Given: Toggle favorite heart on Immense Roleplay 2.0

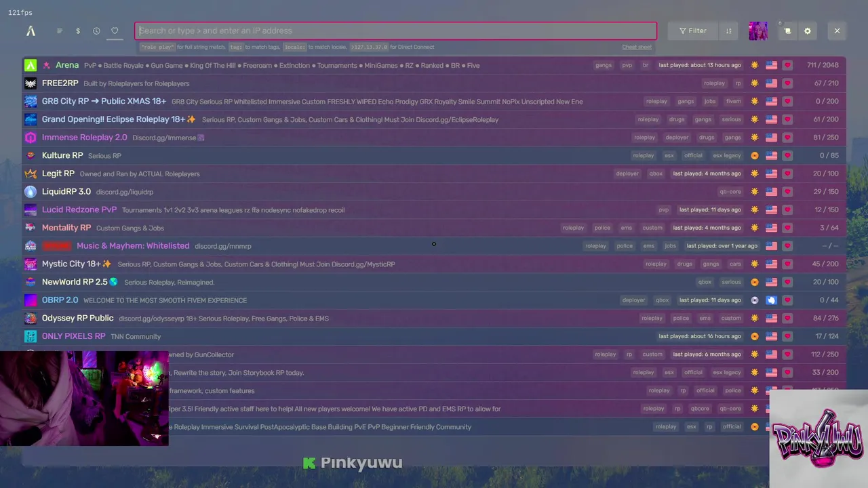Looking at the screenshot, I should [787, 138].
